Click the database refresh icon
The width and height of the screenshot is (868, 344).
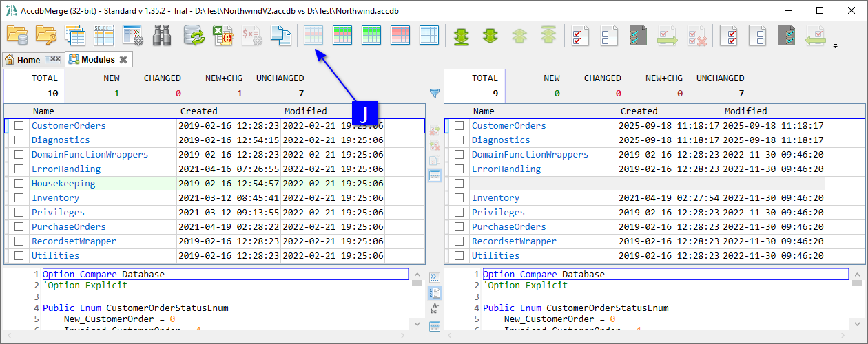[194, 35]
